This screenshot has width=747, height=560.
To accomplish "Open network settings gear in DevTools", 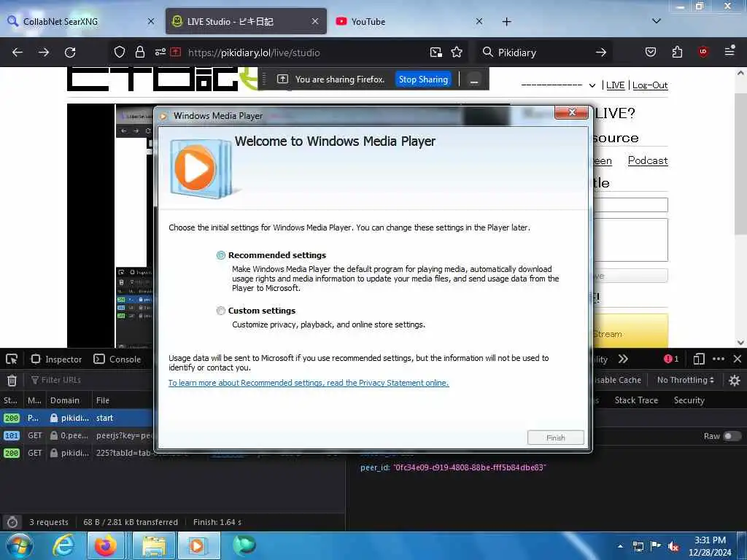I will 735,380.
